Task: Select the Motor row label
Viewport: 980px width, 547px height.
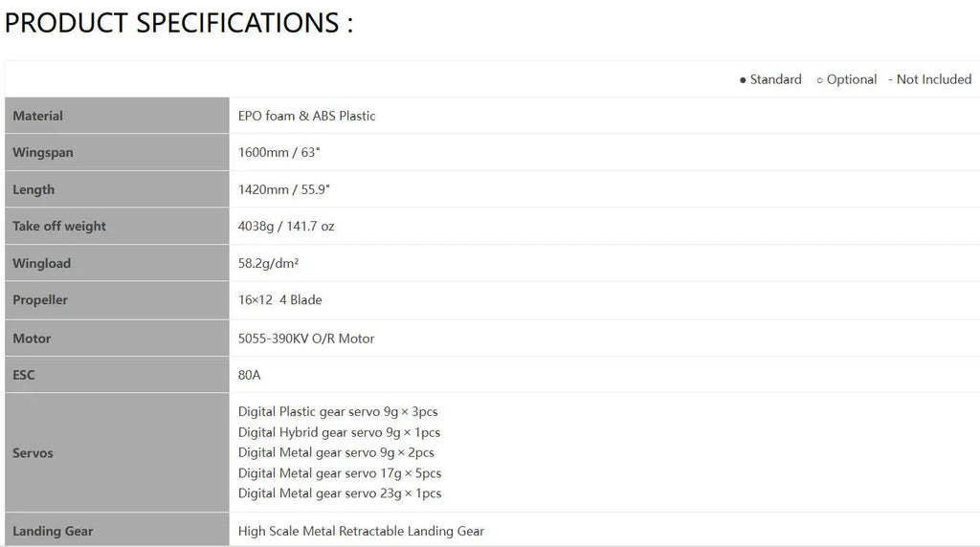Action: (x=32, y=339)
